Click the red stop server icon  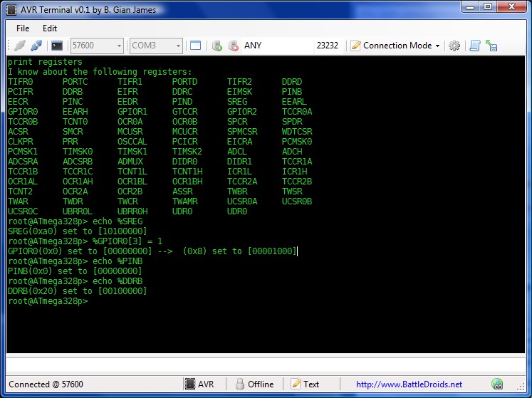pos(233,46)
